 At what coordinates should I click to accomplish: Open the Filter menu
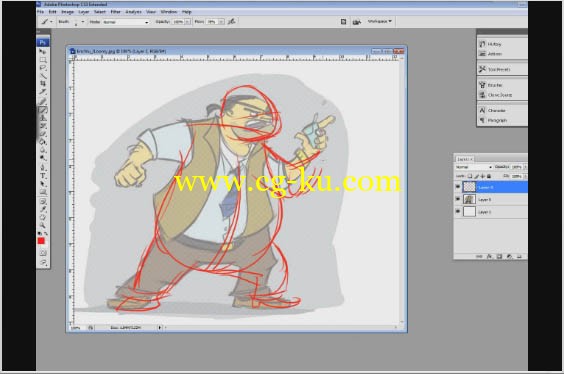[x=115, y=12]
